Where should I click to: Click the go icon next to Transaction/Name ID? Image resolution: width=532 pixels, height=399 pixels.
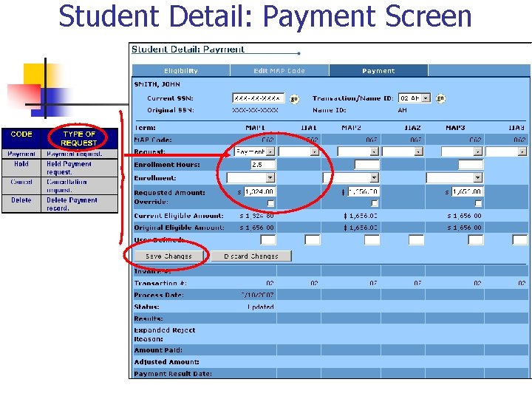click(440, 98)
